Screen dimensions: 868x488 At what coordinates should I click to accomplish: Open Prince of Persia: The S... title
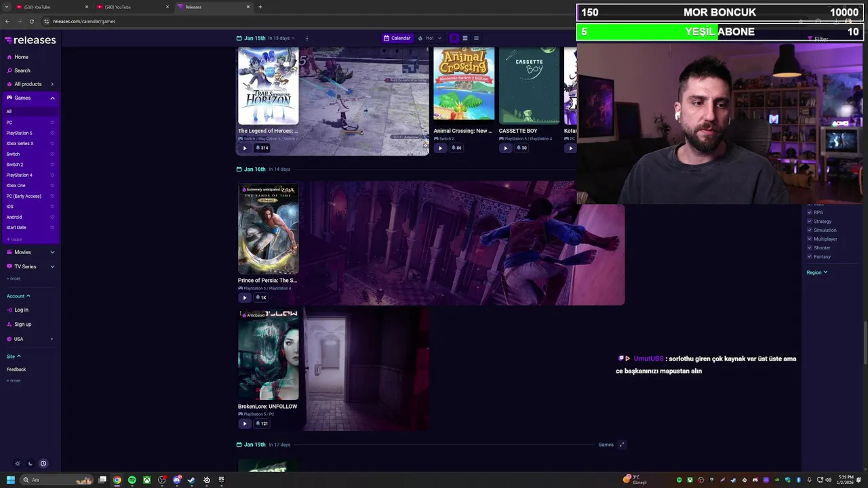tap(267, 281)
